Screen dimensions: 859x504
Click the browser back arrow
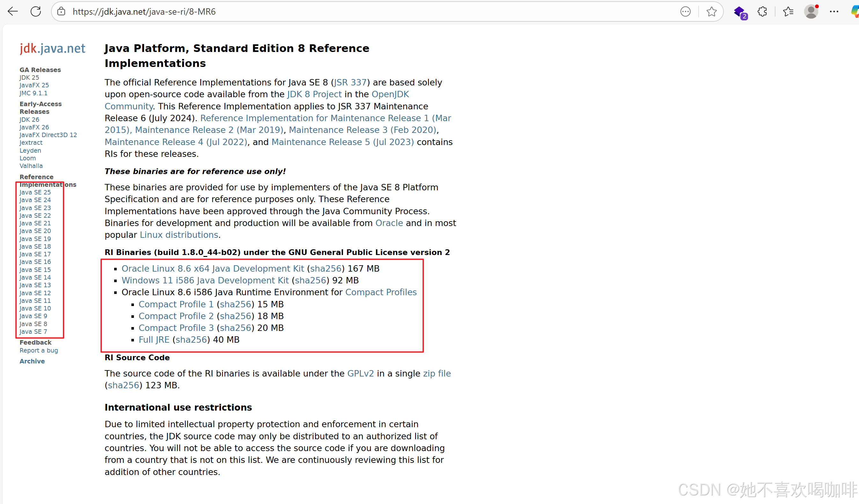click(x=13, y=11)
